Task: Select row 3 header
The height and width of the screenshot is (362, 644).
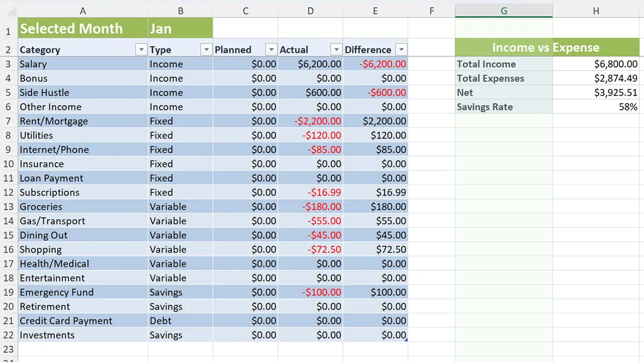Action: click(8, 64)
